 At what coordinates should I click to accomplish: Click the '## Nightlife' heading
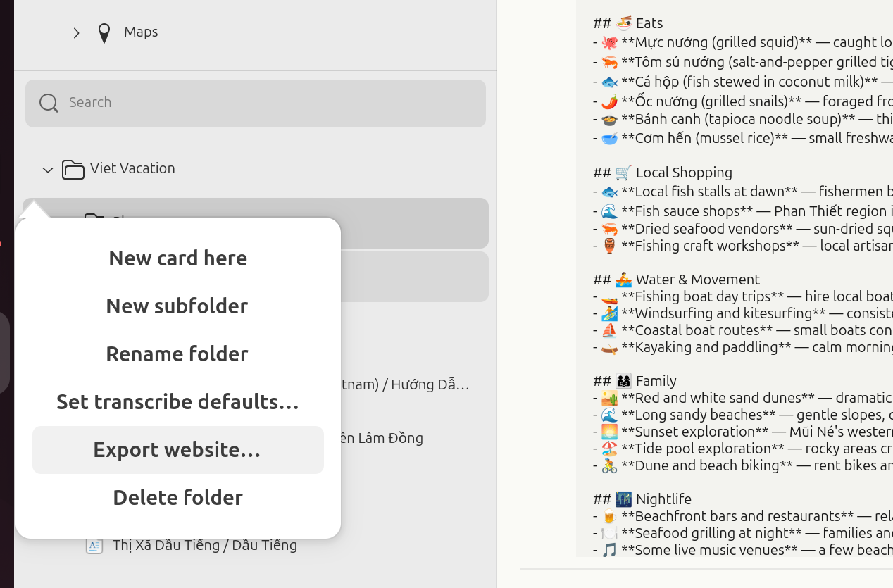click(x=642, y=499)
